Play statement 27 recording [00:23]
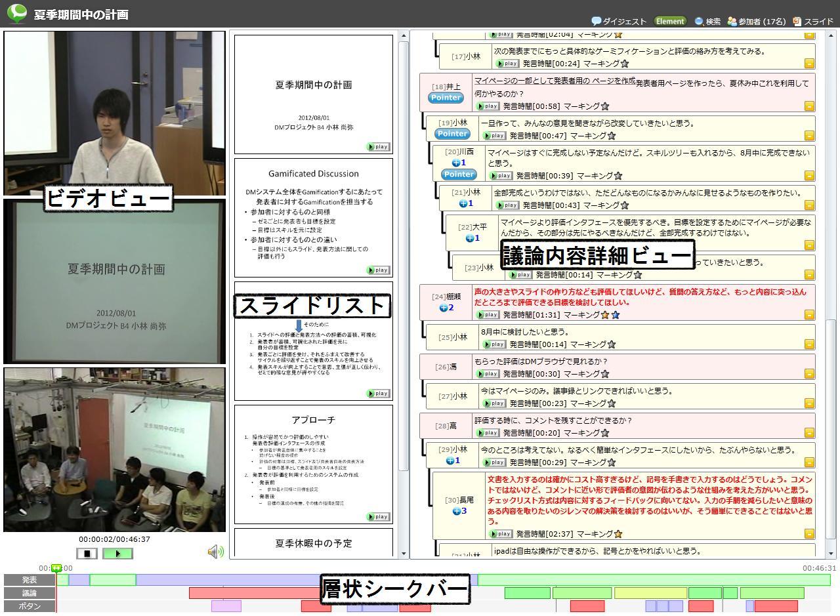 494,403
